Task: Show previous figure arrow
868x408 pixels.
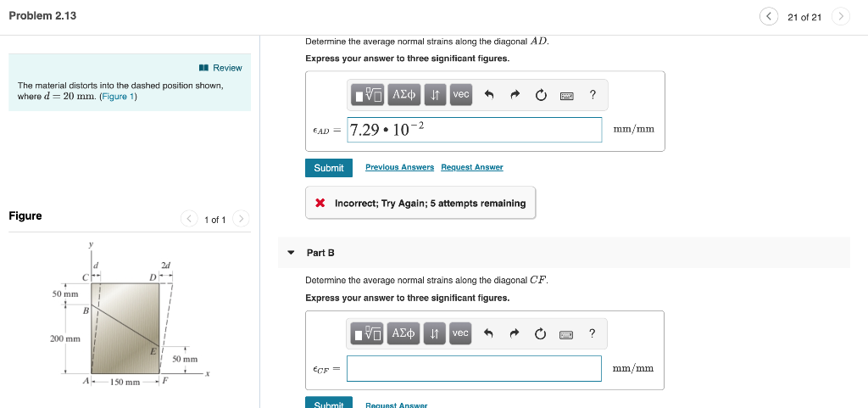Action: [x=189, y=219]
